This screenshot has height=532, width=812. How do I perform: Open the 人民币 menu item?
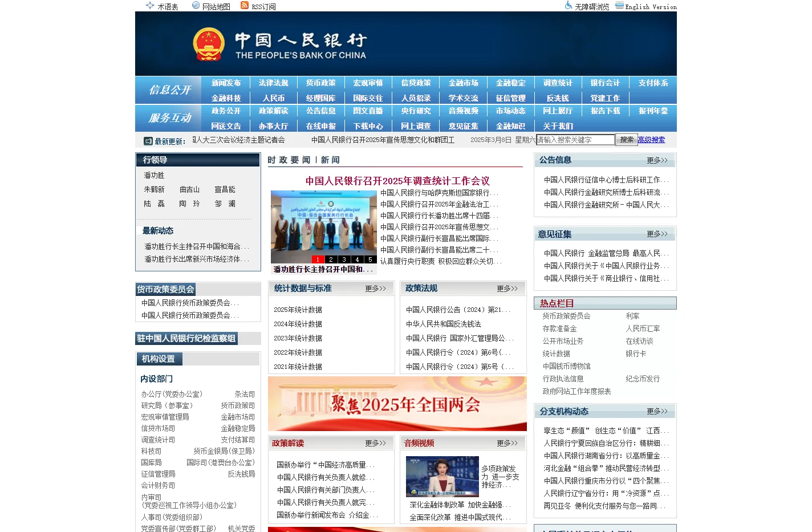click(274, 99)
